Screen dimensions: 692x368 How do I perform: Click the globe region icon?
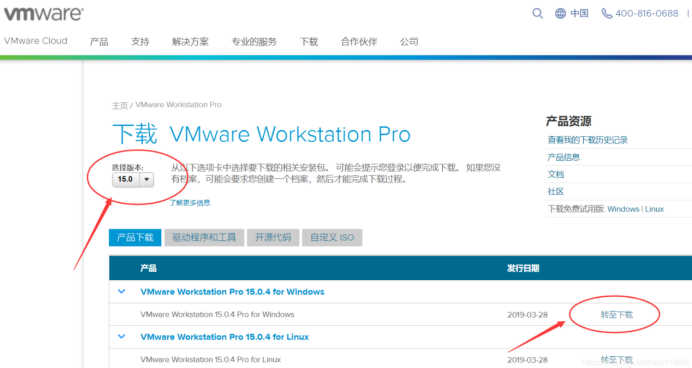pyautogui.click(x=560, y=14)
